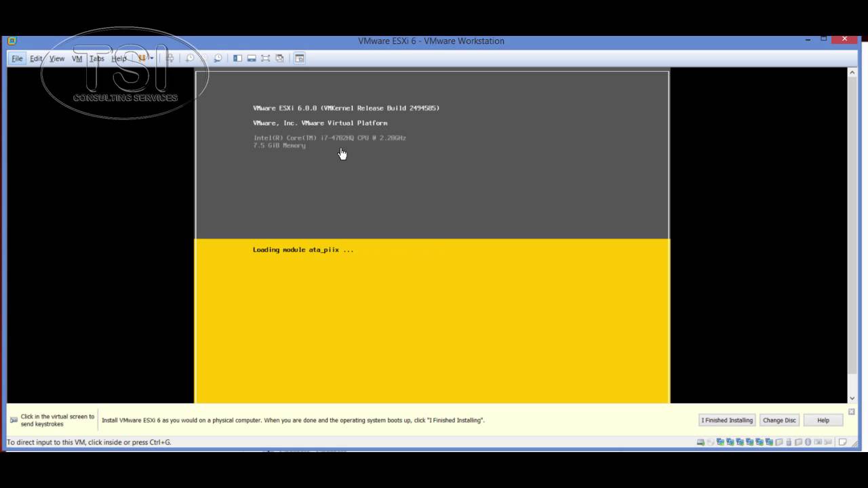
Task: Click the VMware Workstation title bar app icon
Action: point(12,41)
